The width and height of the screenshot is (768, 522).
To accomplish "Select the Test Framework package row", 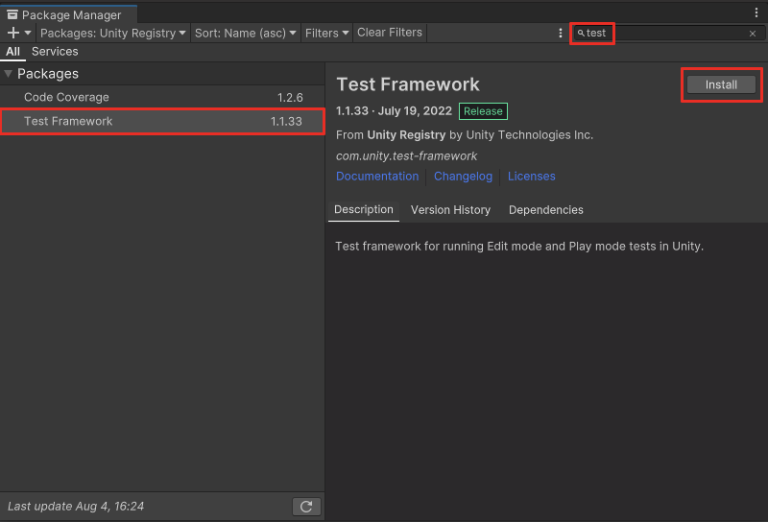I will tap(162, 121).
